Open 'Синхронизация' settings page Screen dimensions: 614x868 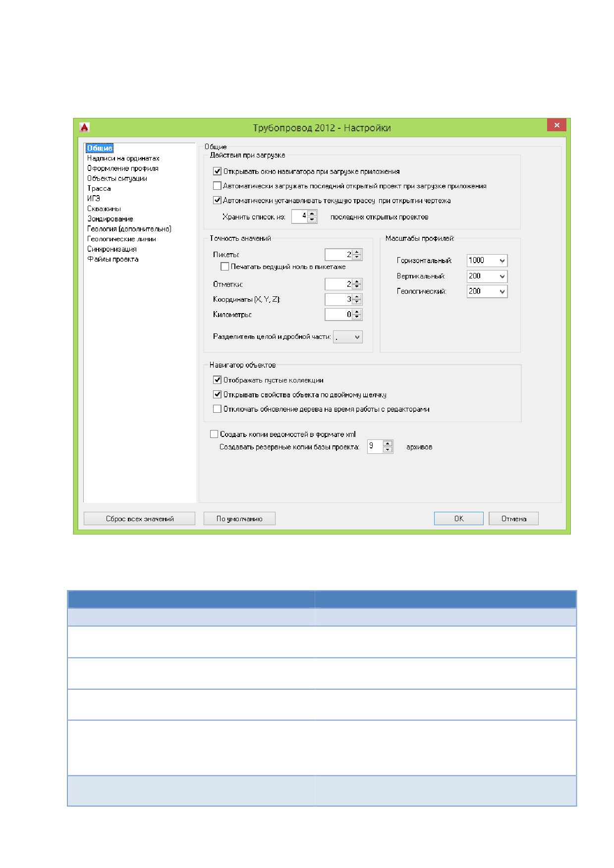point(112,249)
